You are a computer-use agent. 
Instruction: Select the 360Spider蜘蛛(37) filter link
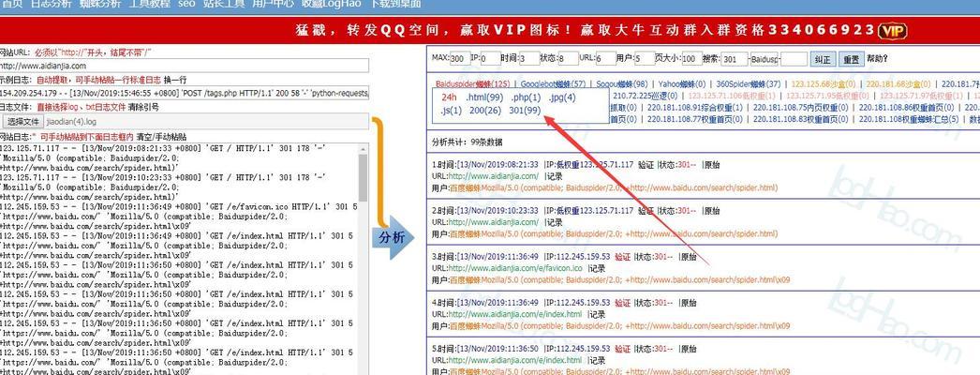click(749, 83)
